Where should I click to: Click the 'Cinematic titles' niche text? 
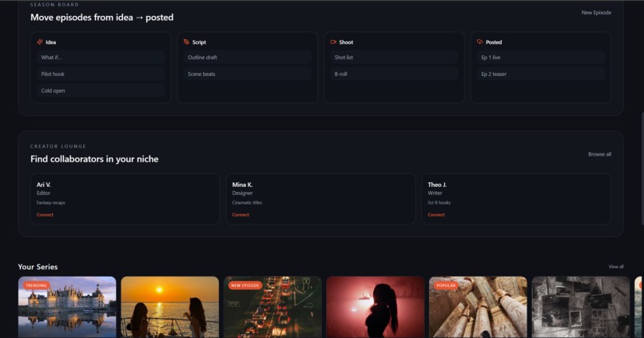pos(247,203)
